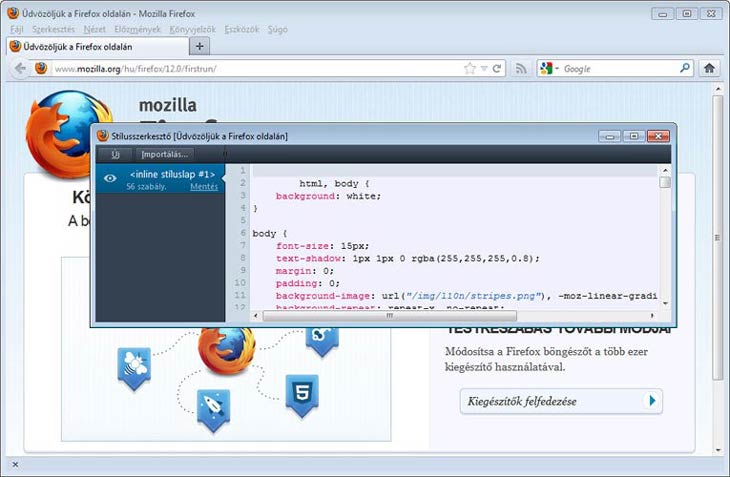
Task: Click the Style Editor horizontal scrollbar thumb
Action: pos(390,316)
